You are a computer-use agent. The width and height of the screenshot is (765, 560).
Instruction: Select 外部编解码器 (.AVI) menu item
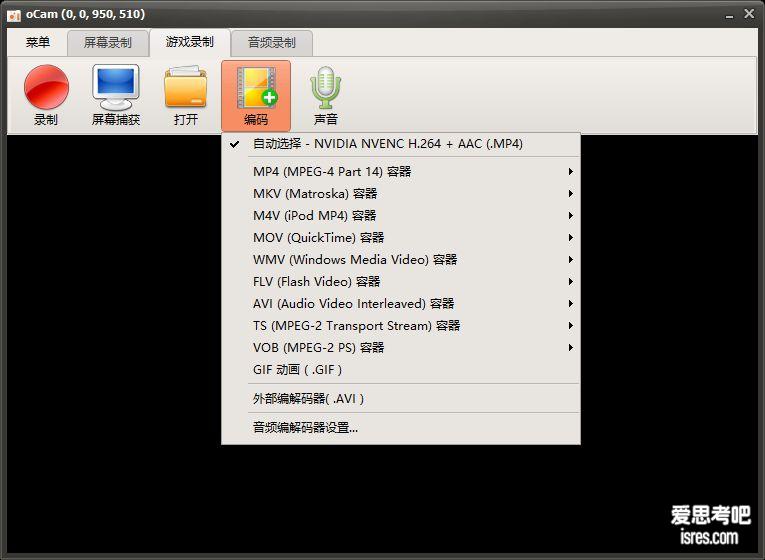401,399
